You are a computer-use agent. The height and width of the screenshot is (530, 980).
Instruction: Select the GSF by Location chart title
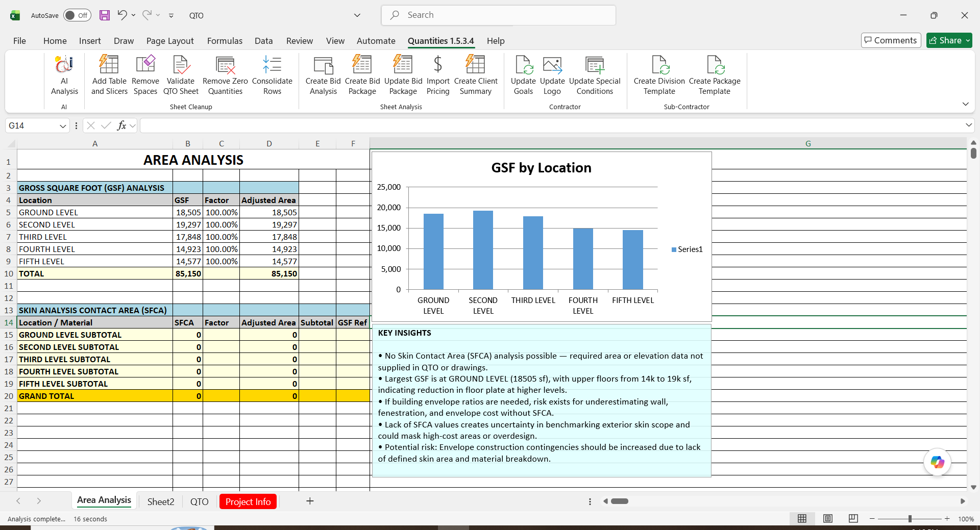coord(541,168)
